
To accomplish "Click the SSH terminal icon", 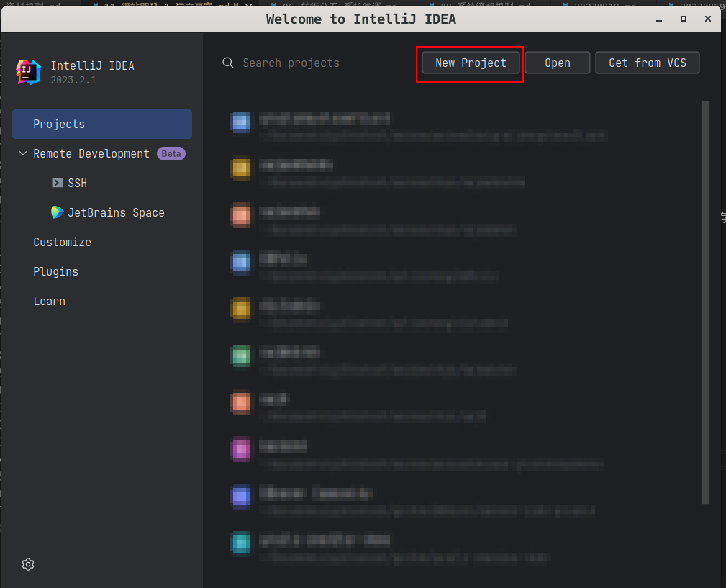I will [x=58, y=183].
